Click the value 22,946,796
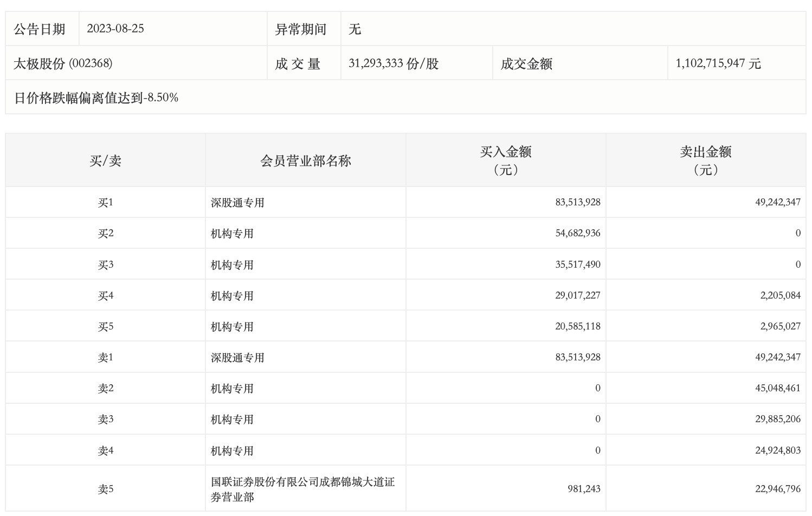Image resolution: width=812 pixels, height=516 pixels. 778,489
